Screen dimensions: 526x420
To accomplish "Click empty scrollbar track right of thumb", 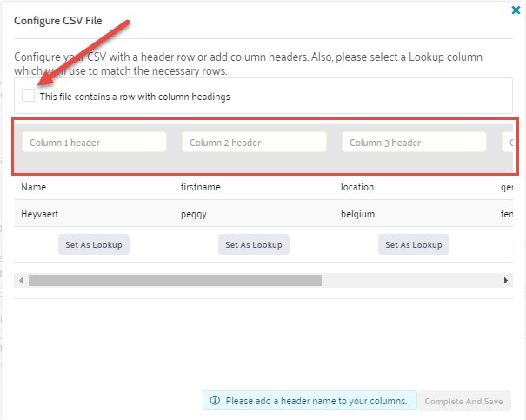I will (409, 281).
